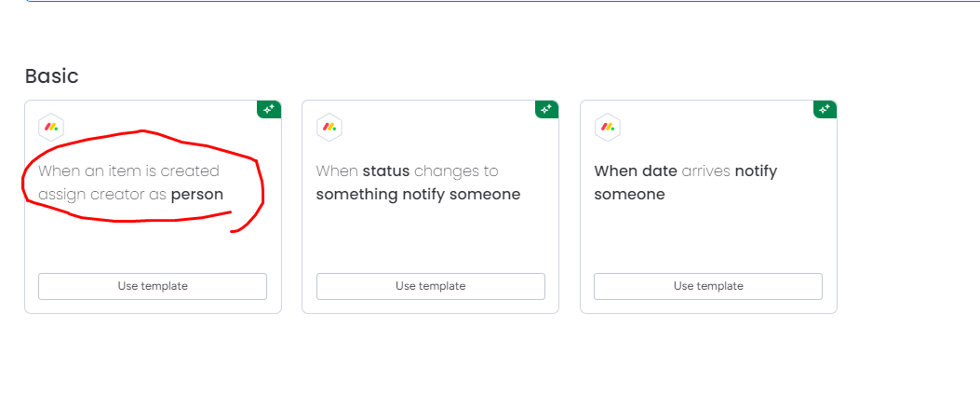This screenshot has width=980, height=409.
Task: Select the bold 'person' field in the first recipe
Action: point(197,195)
